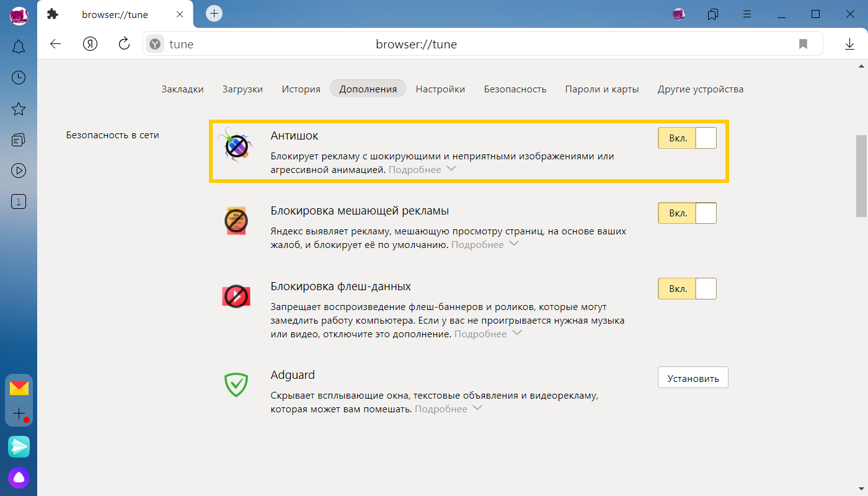The height and width of the screenshot is (496, 868).
Task: Click the flash blocking extension icon
Action: click(236, 296)
